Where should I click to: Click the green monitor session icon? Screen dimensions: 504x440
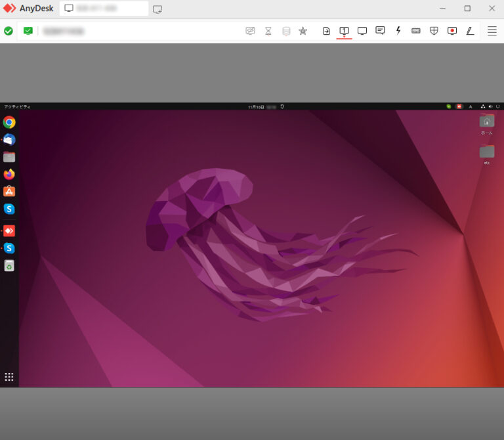pos(28,31)
